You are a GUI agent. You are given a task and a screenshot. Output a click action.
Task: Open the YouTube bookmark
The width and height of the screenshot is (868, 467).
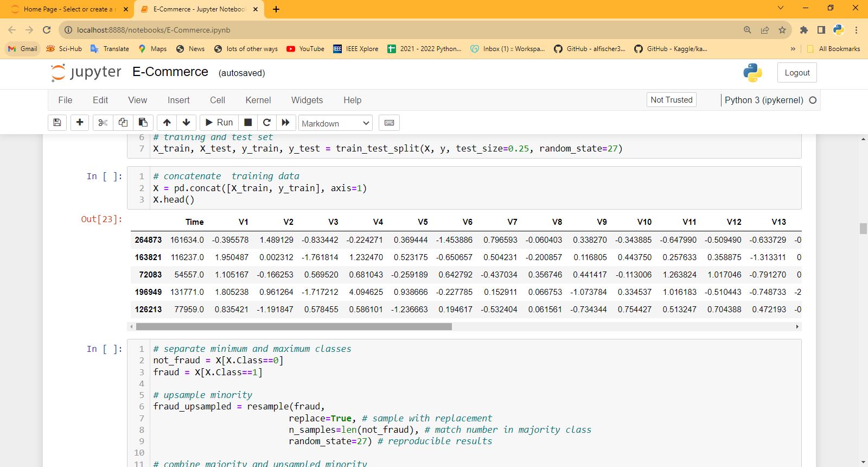click(x=305, y=49)
